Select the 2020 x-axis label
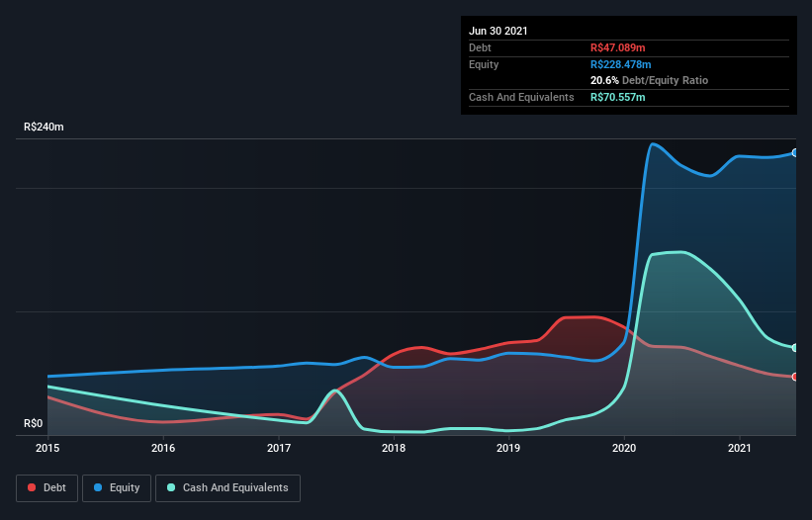 point(624,448)
